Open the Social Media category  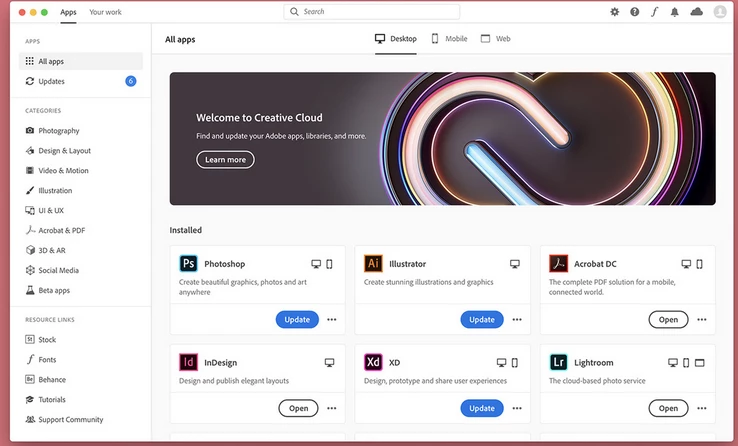pyautogui.click(x=52, y=271)
